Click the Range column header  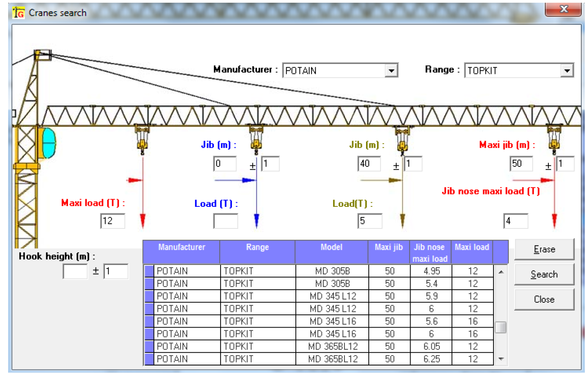tap(258, 252)
